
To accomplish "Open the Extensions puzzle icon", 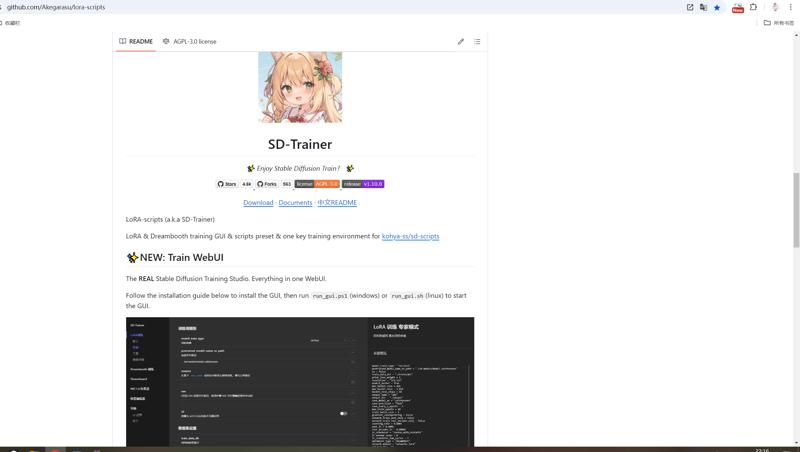I will coord(754,7).
